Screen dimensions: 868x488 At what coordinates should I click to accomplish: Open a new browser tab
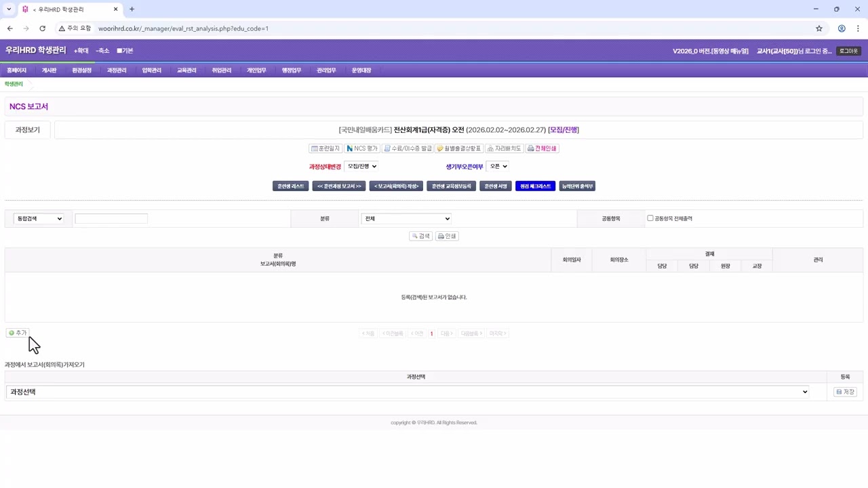click(x=132, y=9)
